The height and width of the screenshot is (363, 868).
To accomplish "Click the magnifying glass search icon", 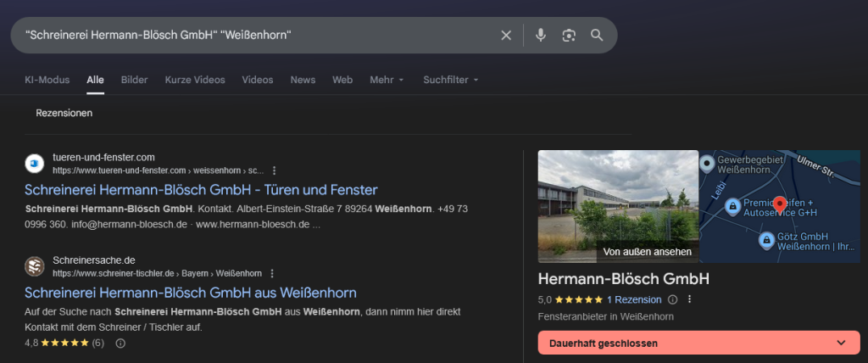I will 597,35.
